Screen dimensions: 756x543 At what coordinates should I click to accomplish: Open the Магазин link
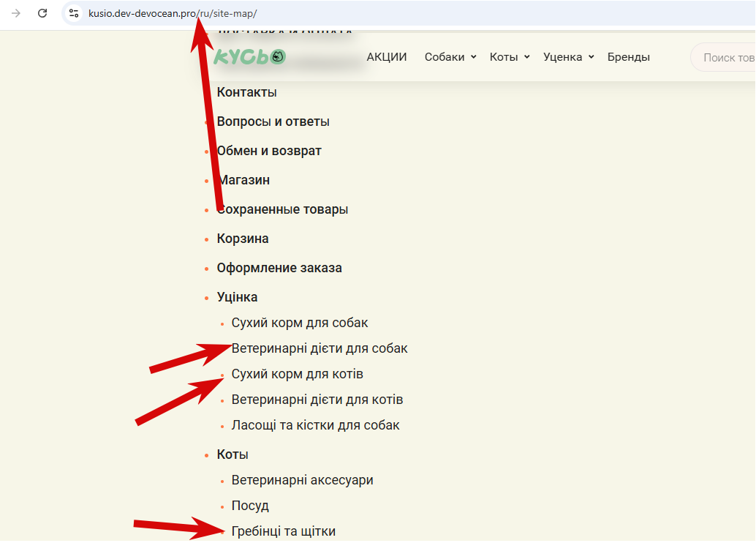tap(243, 180)
